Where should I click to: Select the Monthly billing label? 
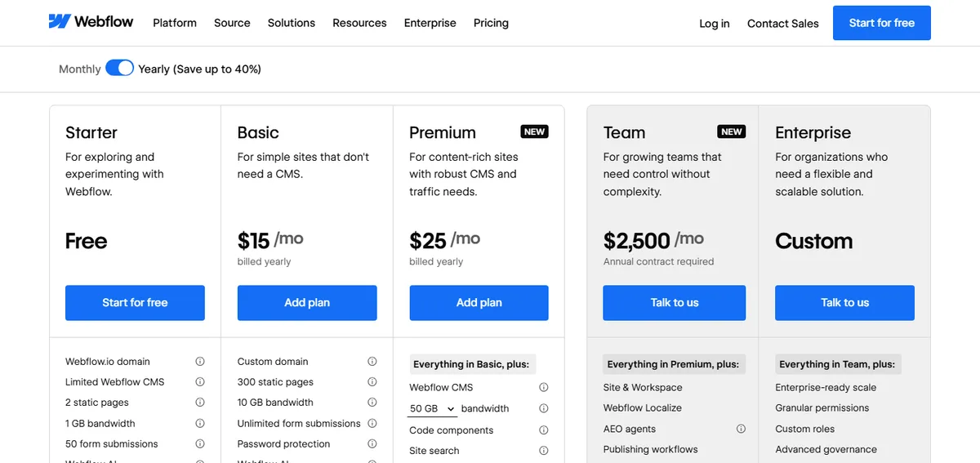(x=80, y=69)
